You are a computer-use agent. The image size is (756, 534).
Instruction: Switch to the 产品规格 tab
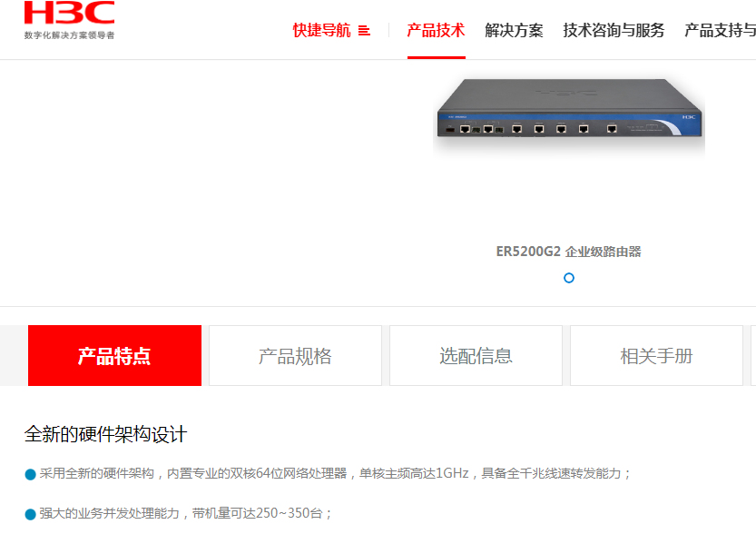(x=295, y=355)
